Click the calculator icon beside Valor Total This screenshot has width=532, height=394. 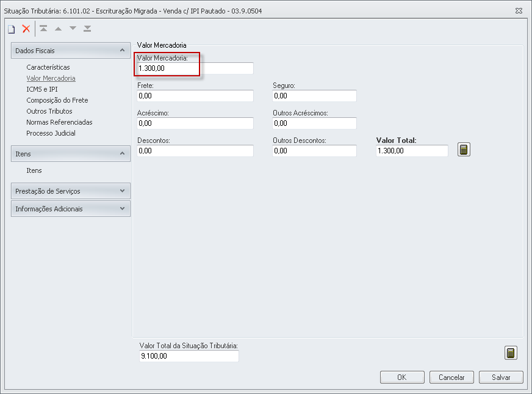pyautogui.click(x=464, y=150)
